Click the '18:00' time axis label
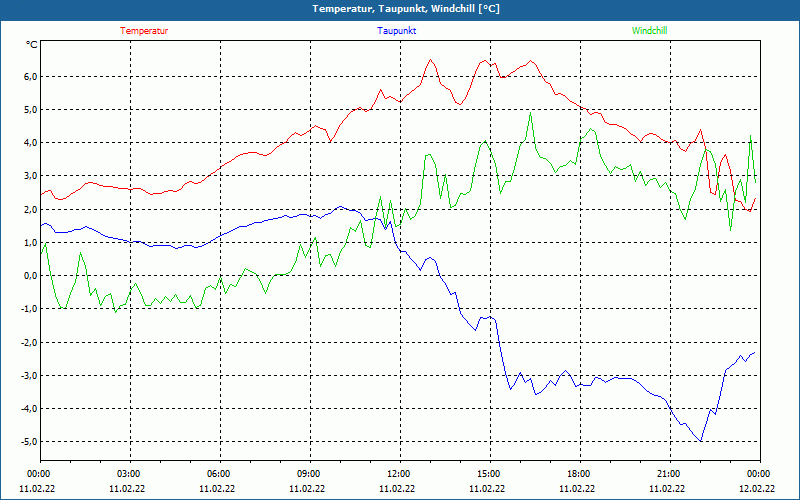The width and height of the screenshot is (800, 500). click(x=577, y=474)
